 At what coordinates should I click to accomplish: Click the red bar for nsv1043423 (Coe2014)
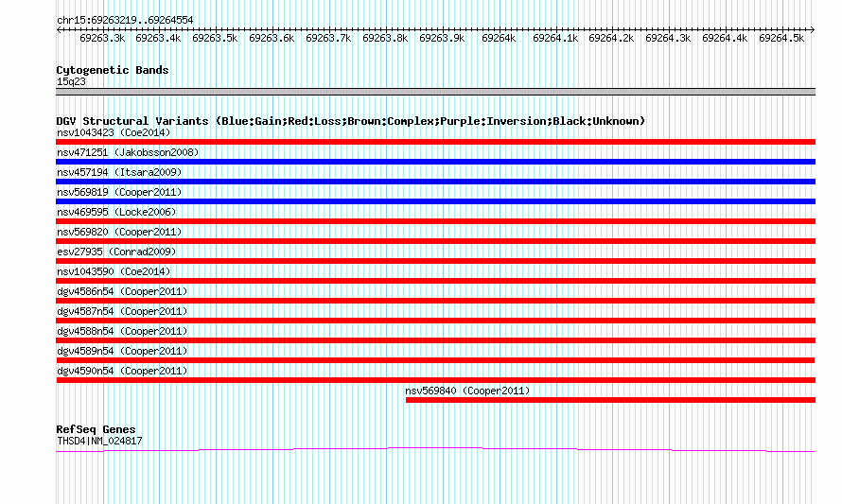[435, 142]
